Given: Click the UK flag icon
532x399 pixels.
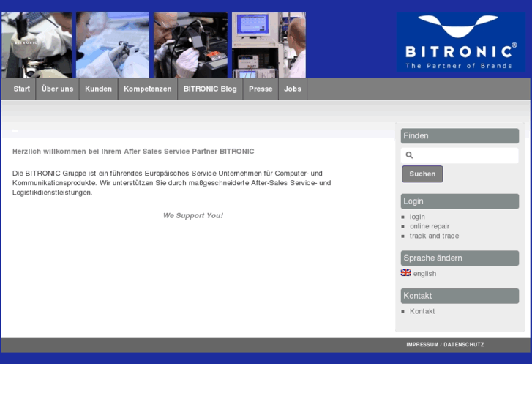Looking at the screenshot, I should (x=406, y=272).
